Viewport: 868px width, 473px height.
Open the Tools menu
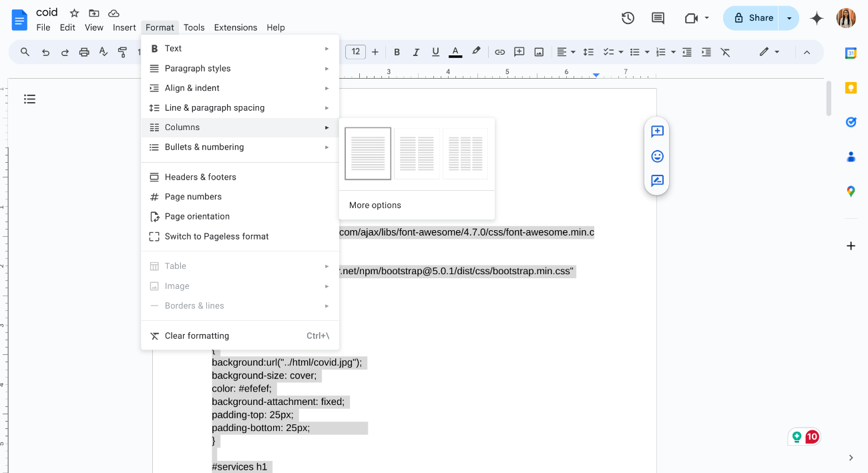point(194,27)
